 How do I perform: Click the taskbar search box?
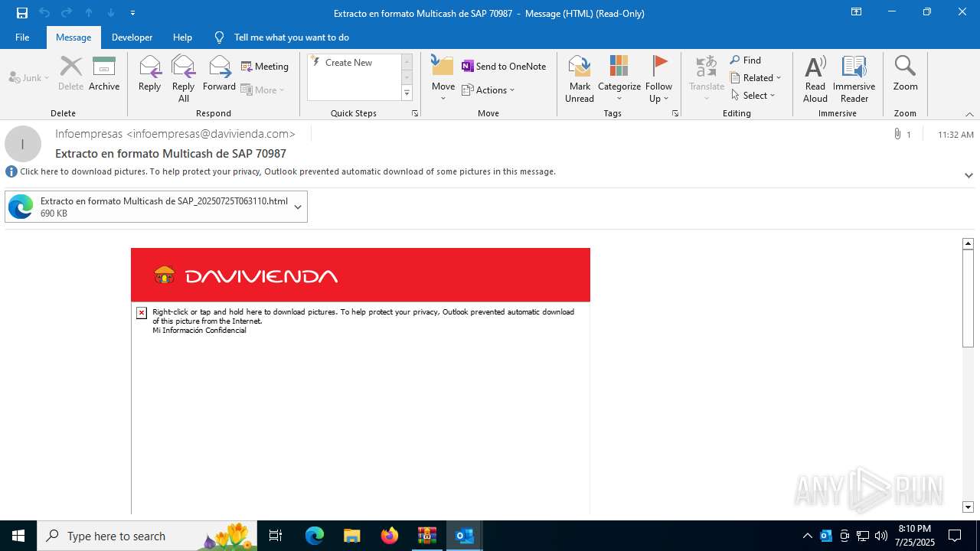[148, 536]
